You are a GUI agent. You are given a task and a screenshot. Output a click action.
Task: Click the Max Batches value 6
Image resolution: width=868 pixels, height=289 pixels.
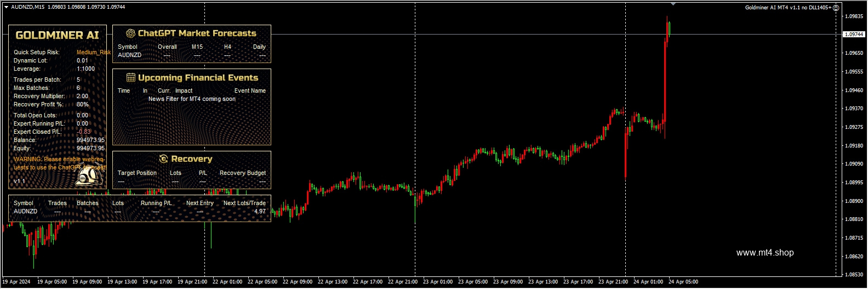[78, 88]
